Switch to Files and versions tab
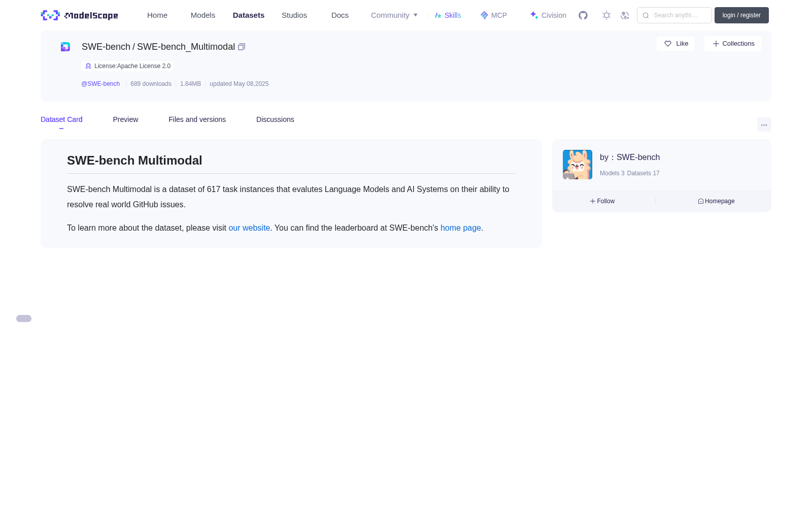This screenshot has height=508, width=812. (x=197, y=119)
